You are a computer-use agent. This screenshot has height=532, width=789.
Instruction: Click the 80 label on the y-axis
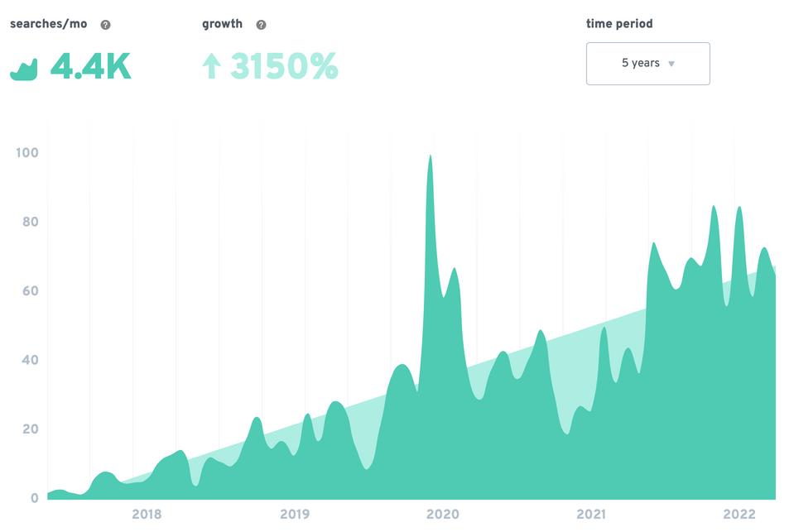(30, 222)
